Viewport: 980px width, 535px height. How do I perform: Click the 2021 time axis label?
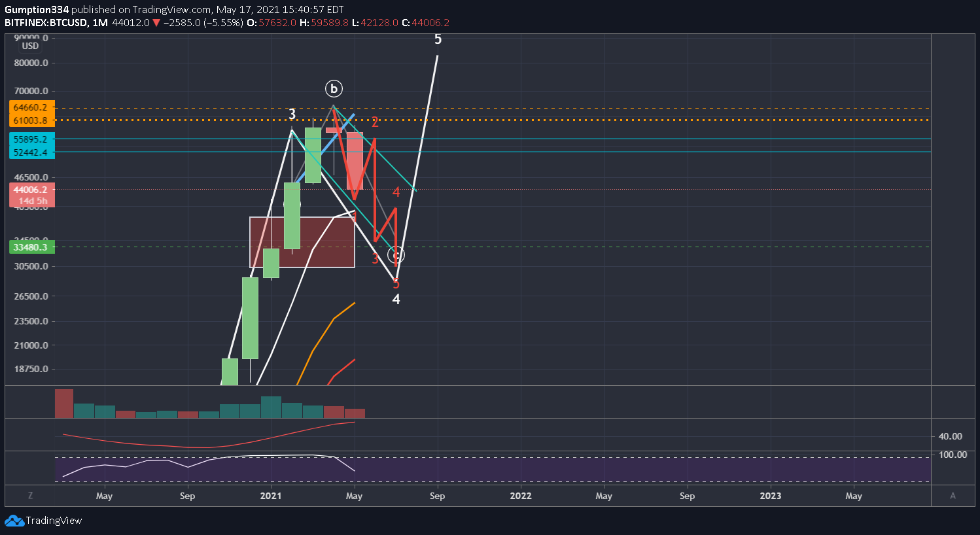click(271, 496)
